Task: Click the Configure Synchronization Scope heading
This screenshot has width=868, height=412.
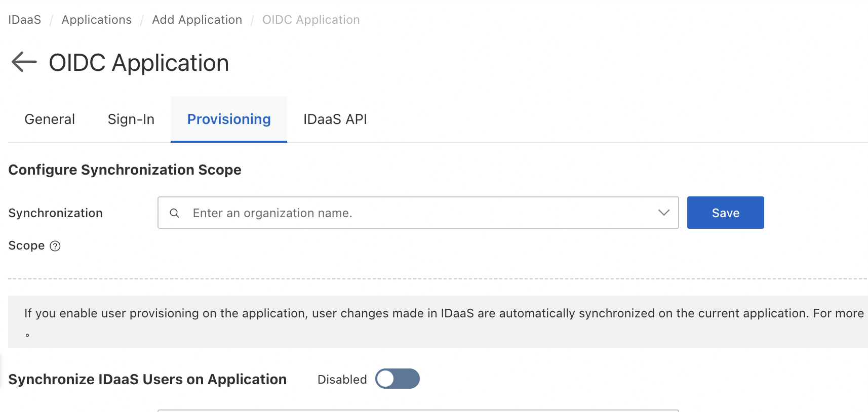Action: pyautogui.click(x=125, y=170)
